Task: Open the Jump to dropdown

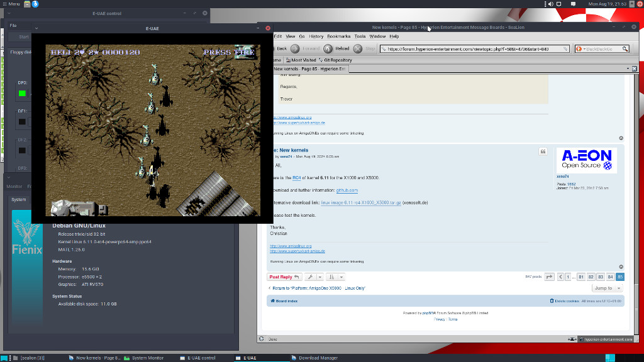Action: click(x=607, y=288)
